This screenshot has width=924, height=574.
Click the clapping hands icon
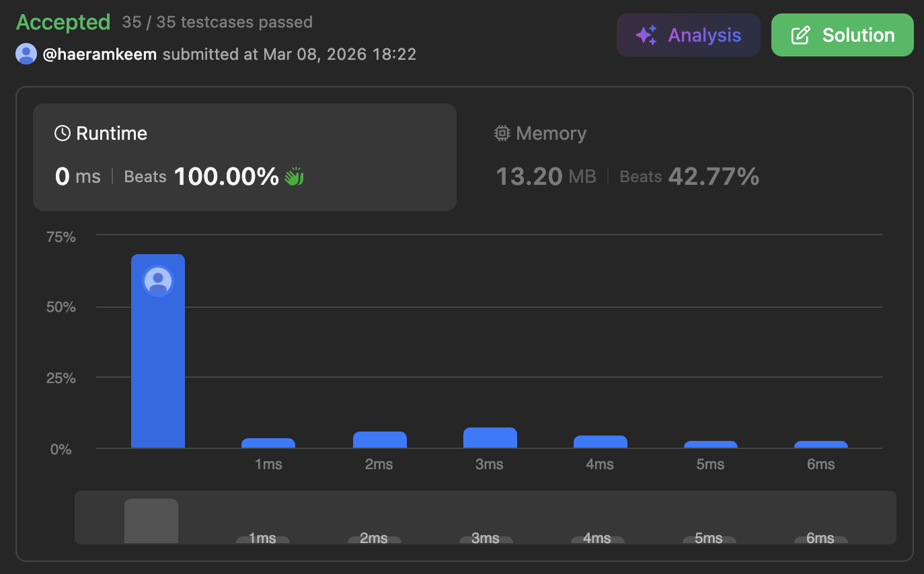click(294, 177)
